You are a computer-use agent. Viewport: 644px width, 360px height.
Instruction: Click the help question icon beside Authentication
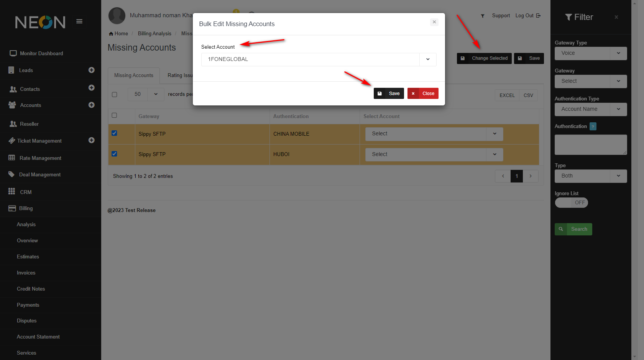593,127
